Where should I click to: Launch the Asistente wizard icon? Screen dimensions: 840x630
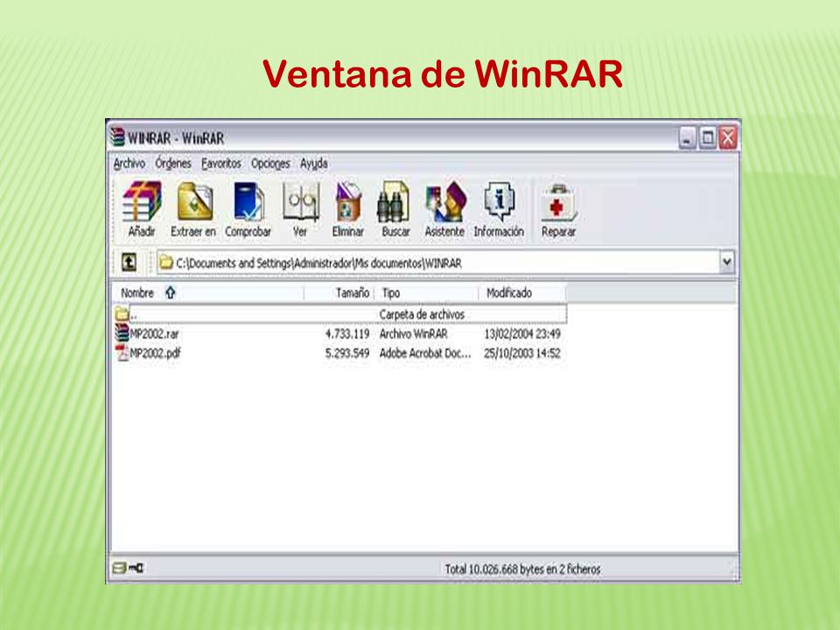(445, 201)
